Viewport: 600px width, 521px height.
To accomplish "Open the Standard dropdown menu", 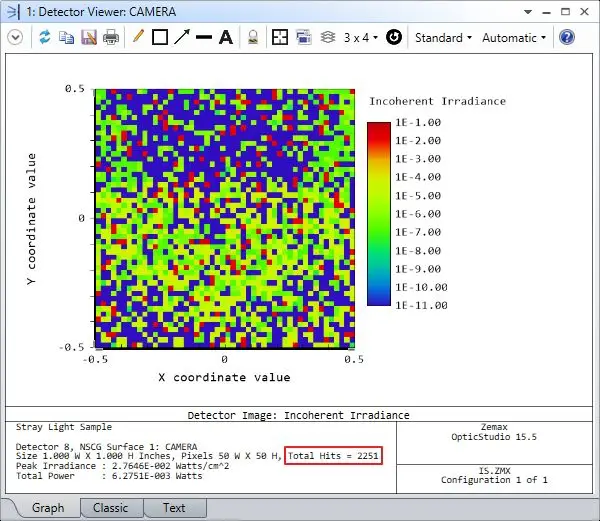I will 443,37.
